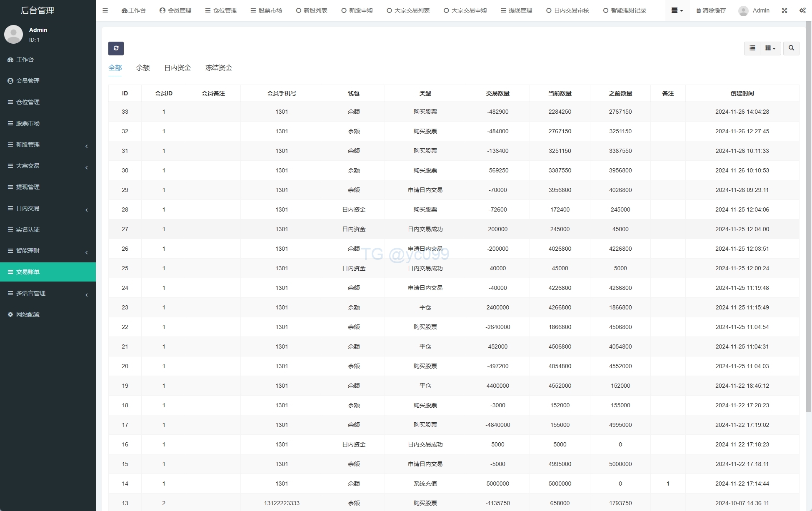Open the 提现管理 top tab
Viewport: 812px width, 511px height.
(x=517, y=10)
